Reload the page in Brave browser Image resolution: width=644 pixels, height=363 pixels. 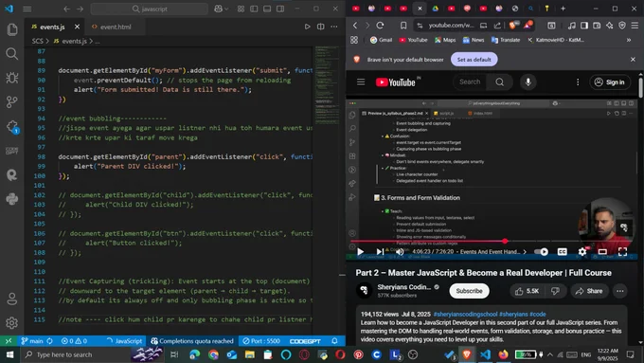(x=380, y=26)
